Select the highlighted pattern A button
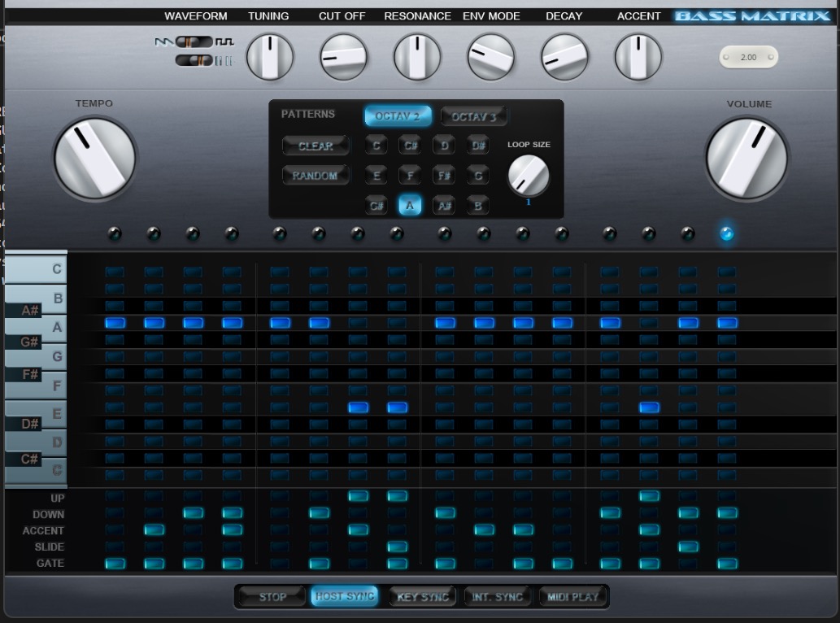The width and height of the screenshot is (840, 623). tap(410, 205)
